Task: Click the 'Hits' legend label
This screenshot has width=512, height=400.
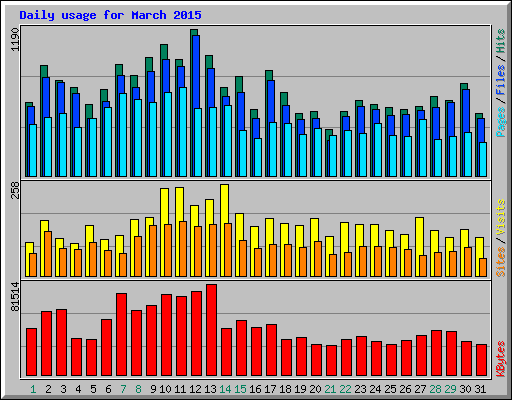Action: [x=500, y=41]
